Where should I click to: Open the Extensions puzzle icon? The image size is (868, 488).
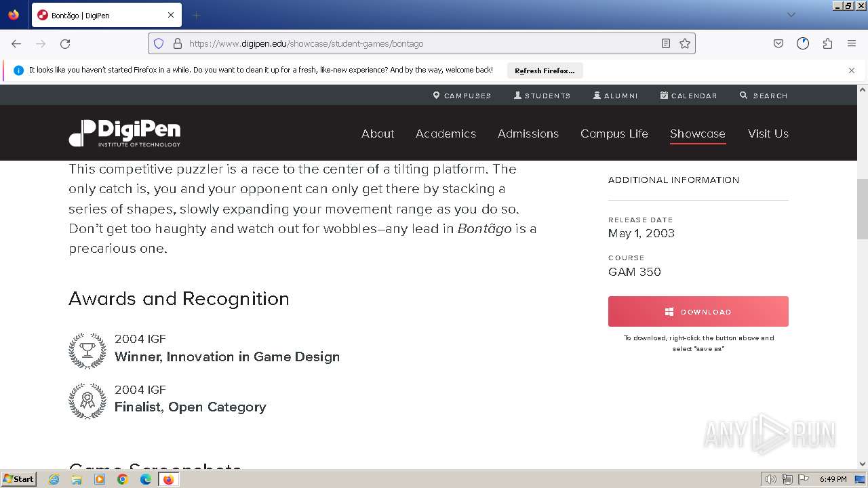click(827, 43)
